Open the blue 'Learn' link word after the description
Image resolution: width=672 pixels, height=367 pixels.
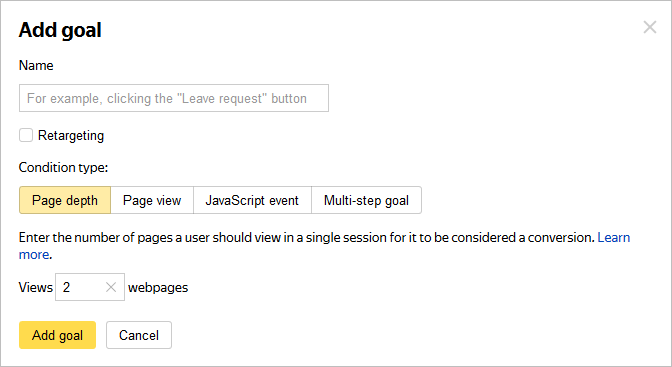point(614,237)
